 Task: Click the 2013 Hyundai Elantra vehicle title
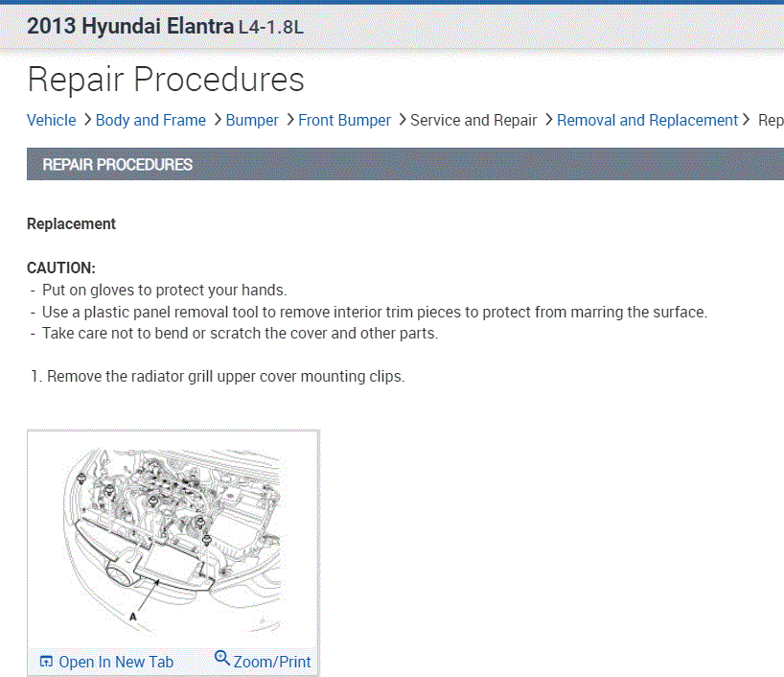[x=130, y=26]
